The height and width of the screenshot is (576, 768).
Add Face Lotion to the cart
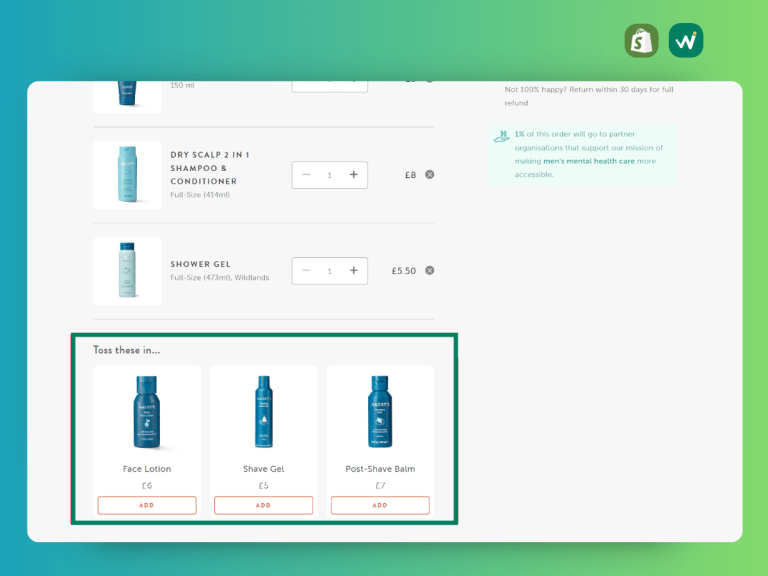tap(147, 505)
